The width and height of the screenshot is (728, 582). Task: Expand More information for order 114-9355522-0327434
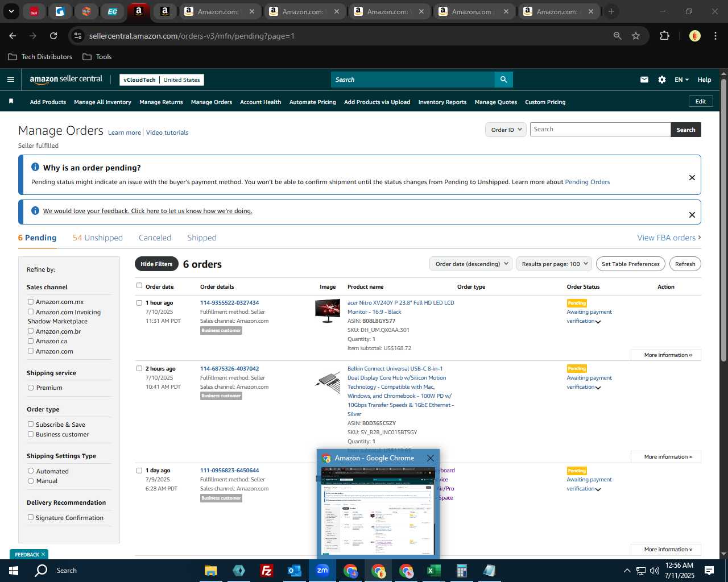coord(666,355)
